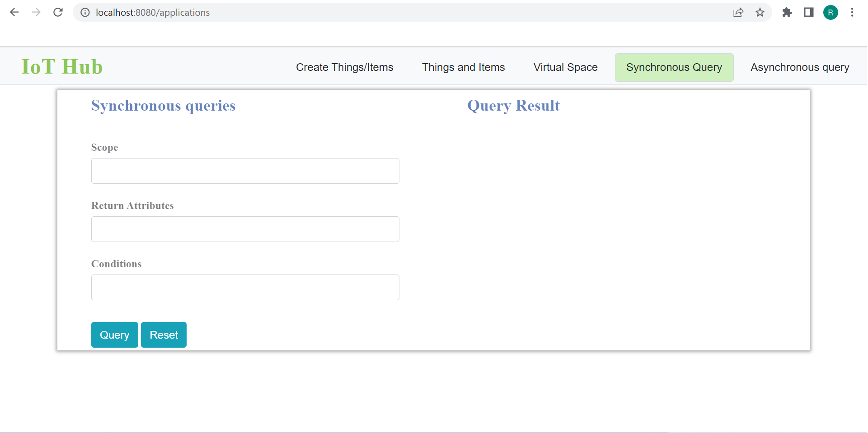The height and width of the screenshot is (433, 868).
Task: Click the site information icon in address bar
Action: coord(85,13)
